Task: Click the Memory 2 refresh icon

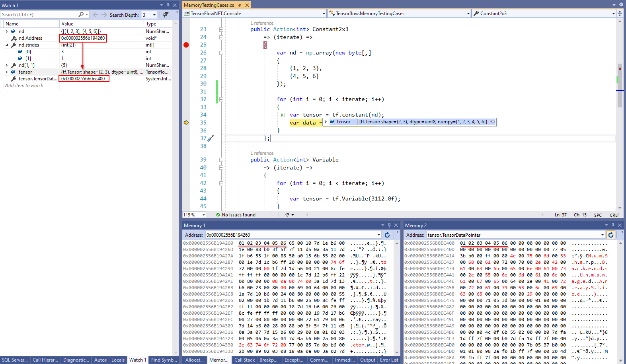Action: click(x=611, y=235)
